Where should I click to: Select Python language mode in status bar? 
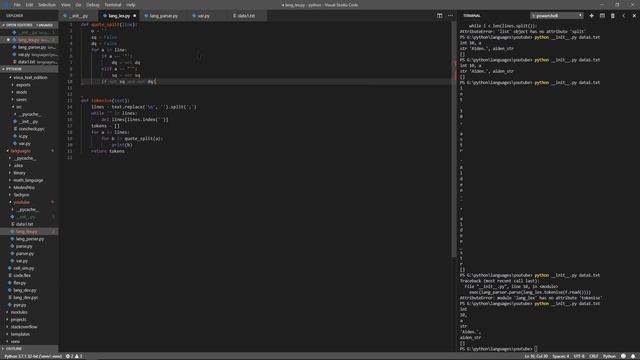pyautogui.click(x=609, y=356)
